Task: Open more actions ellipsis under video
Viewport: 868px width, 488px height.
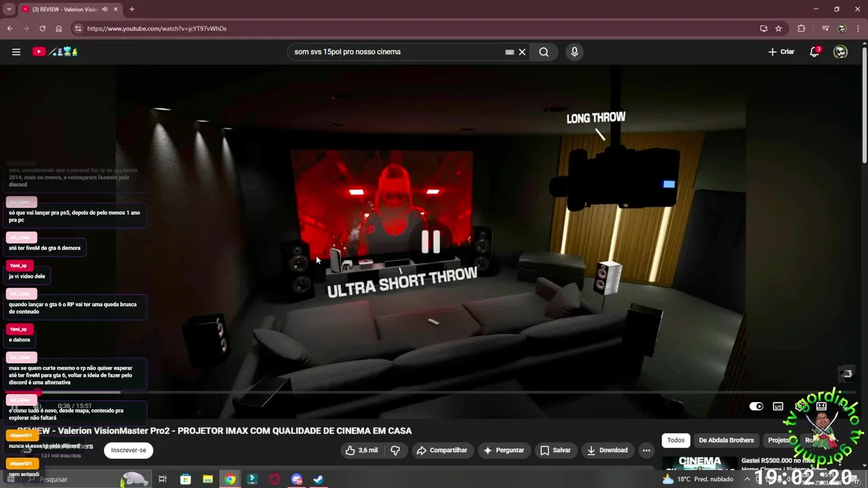Action: pos(646,450)
